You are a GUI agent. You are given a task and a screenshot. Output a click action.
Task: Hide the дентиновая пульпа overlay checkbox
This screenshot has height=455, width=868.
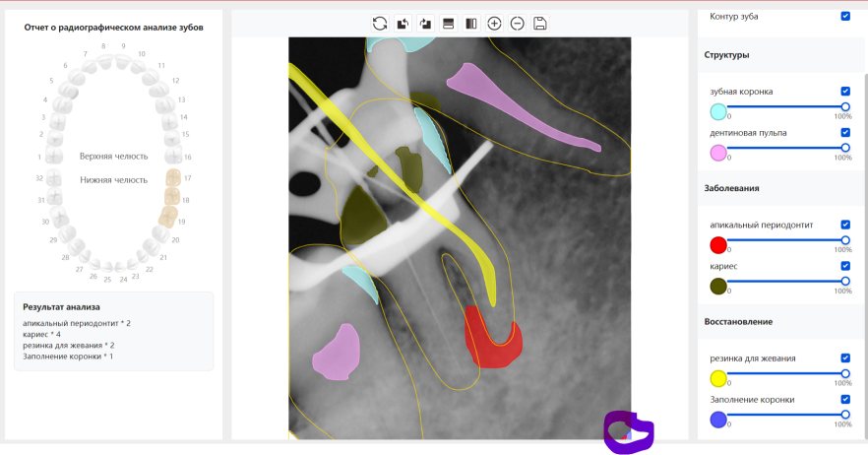coord(845,132)
